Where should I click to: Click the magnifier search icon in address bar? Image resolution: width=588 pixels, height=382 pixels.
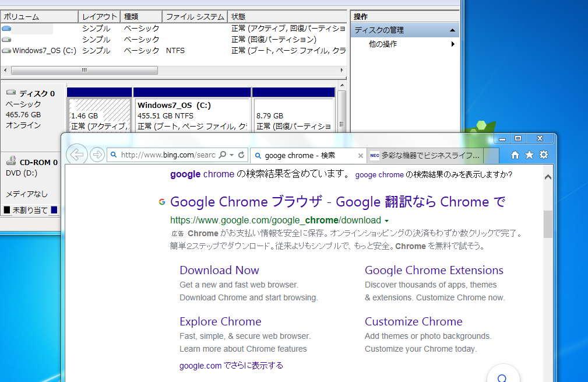(223, 155)
